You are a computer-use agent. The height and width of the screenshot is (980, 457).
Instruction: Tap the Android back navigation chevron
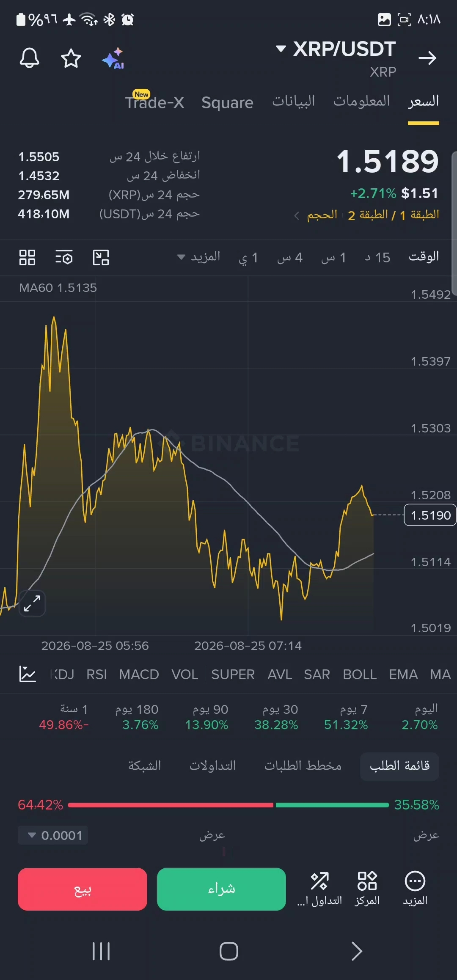[357, 951]
